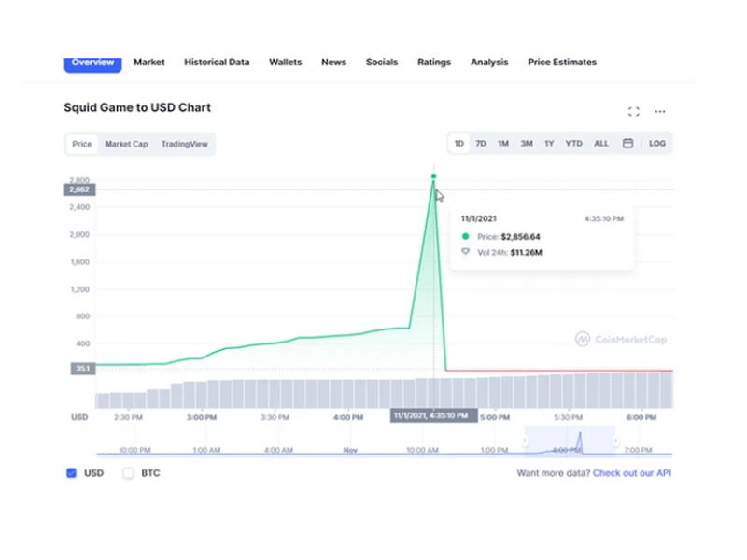
Task: Open the News tab
Action: [333, 63]
